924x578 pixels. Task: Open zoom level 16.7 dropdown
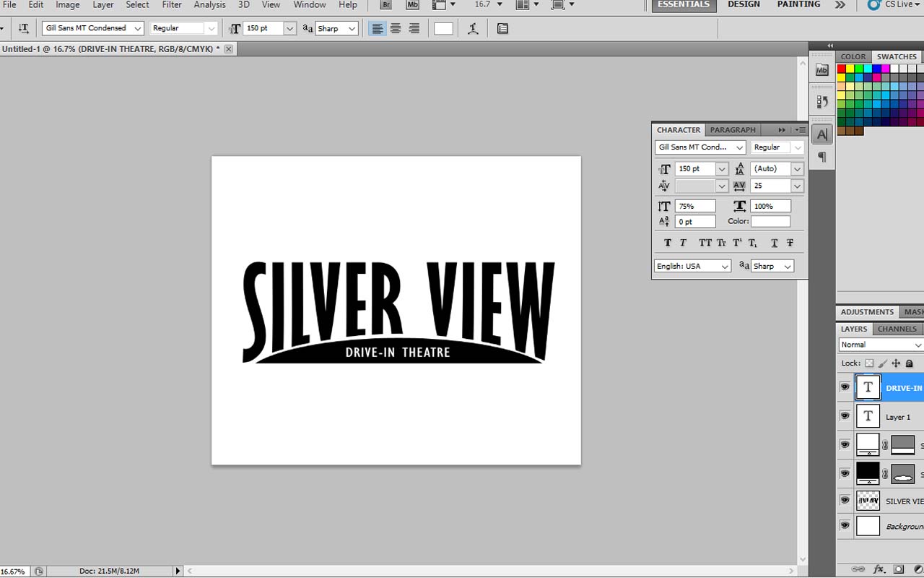tap(499, 4)
